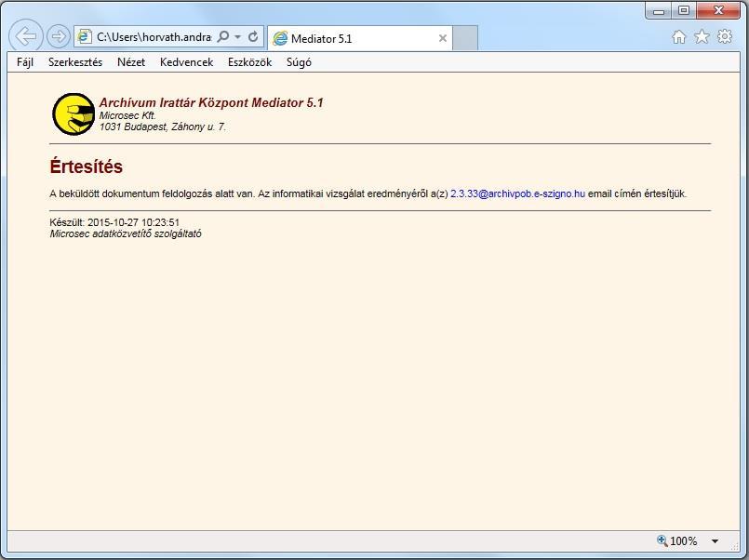Click the Archívum Irattár Központ Mediator 5.1 title
The width and height of the screenshot is (749, 560).
point(211,102)
